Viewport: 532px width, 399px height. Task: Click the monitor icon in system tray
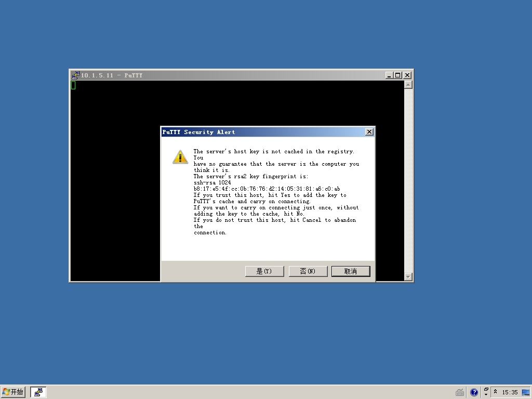(526, 393)
